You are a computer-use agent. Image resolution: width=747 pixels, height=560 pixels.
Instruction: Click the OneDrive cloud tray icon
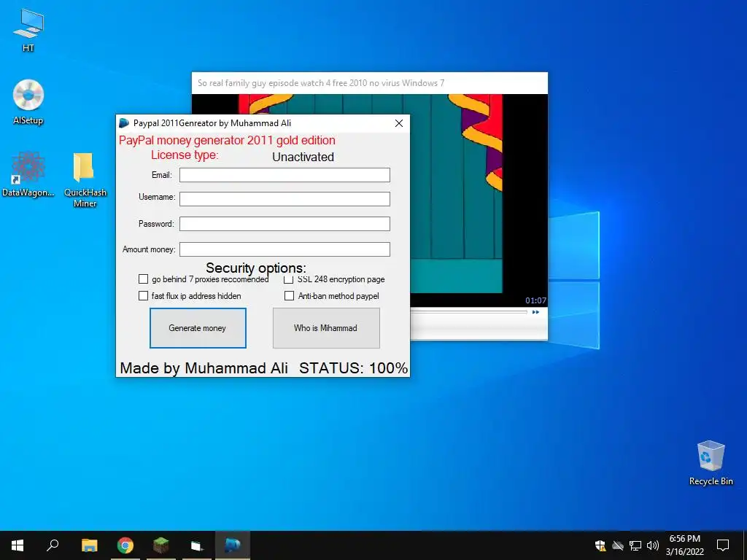point(618,545)
